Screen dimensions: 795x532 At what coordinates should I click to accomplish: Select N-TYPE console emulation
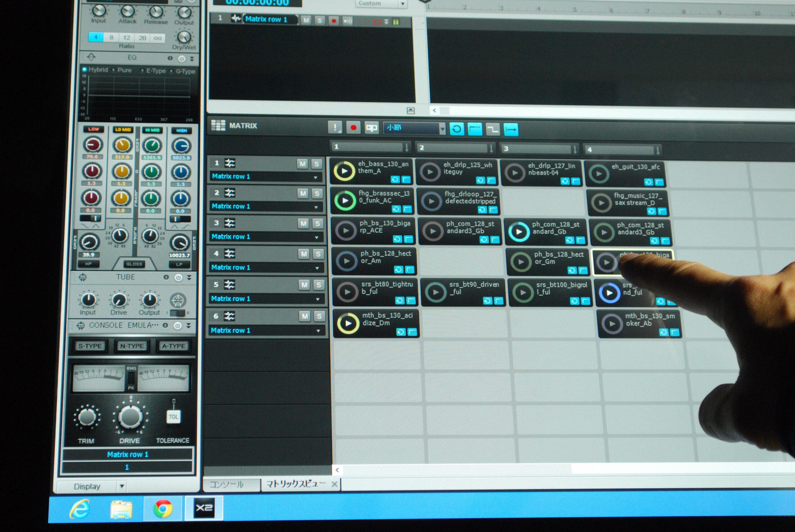(x=132, y=346)
